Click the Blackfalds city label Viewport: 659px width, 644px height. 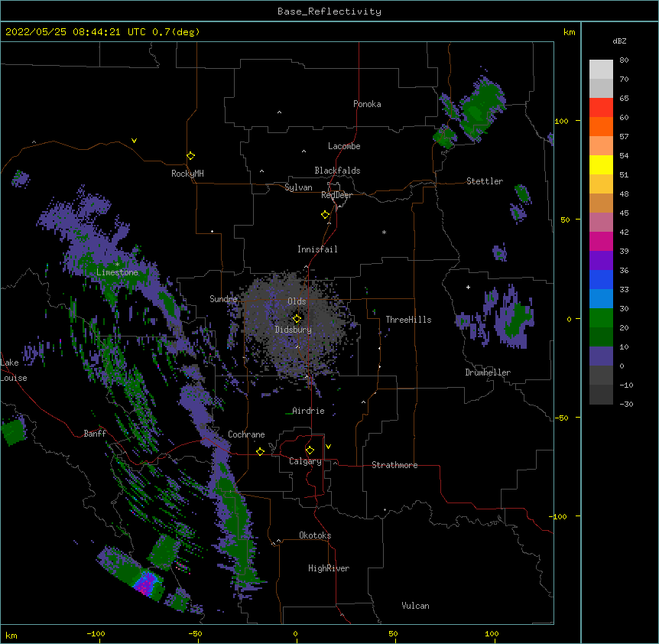(x=337, y=171)
